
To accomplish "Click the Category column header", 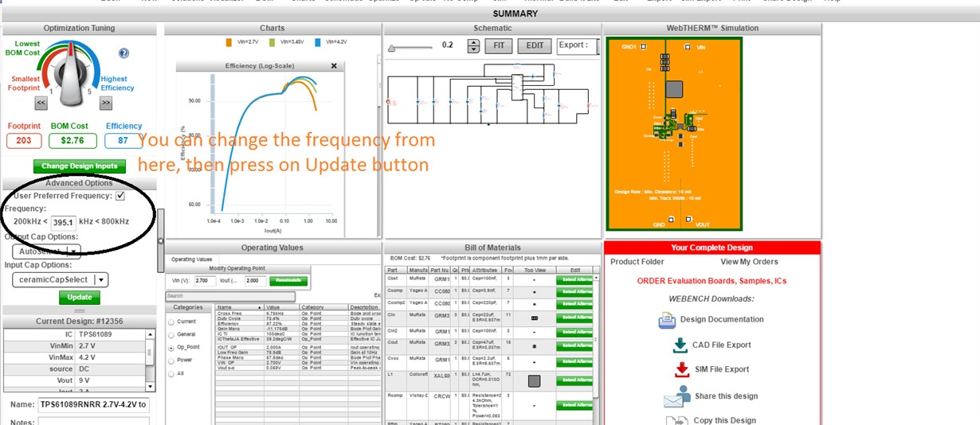I will click(x=323, y=307).
